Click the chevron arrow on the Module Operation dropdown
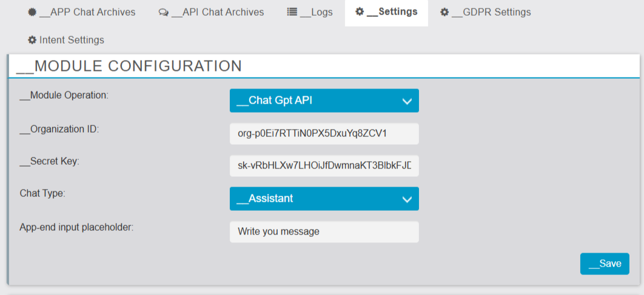This screenshot has height=295, width=644. [x=407, y=101]
